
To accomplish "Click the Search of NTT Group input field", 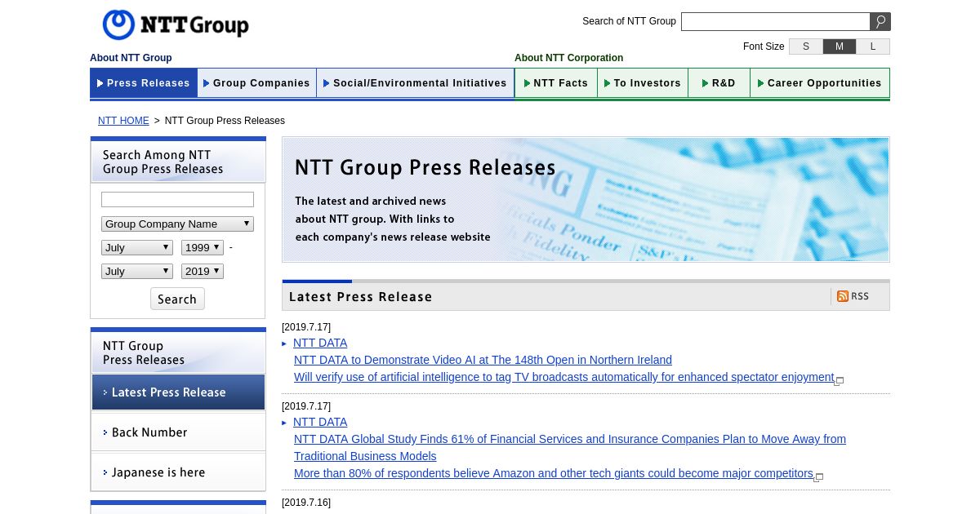I will click(x=776, y=22).
